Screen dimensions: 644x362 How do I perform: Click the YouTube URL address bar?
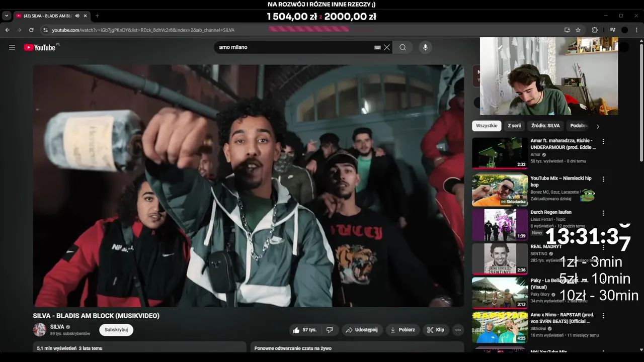coord(302,30)
